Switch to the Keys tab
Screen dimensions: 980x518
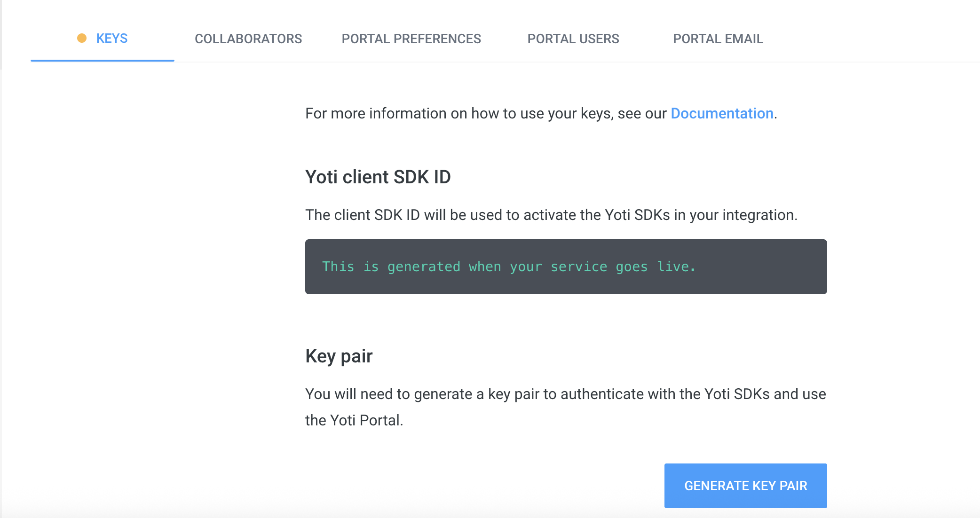(111, 39)
